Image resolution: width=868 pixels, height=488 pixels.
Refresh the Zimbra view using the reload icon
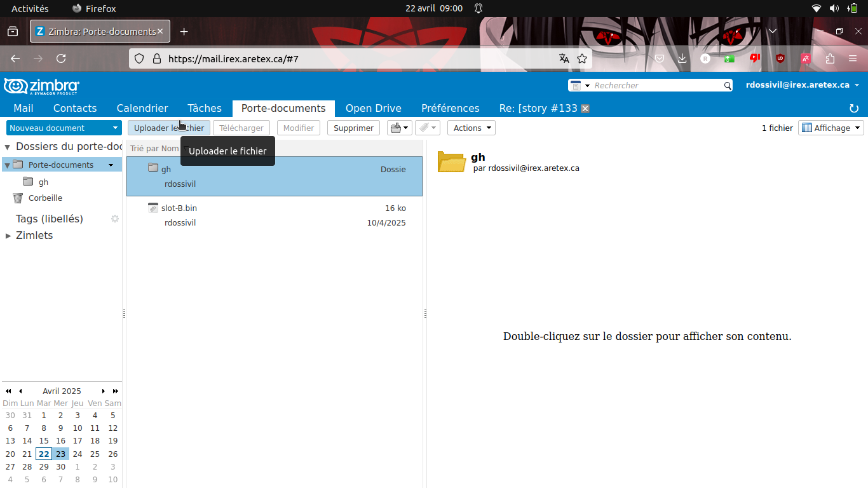tap(854, 109)
